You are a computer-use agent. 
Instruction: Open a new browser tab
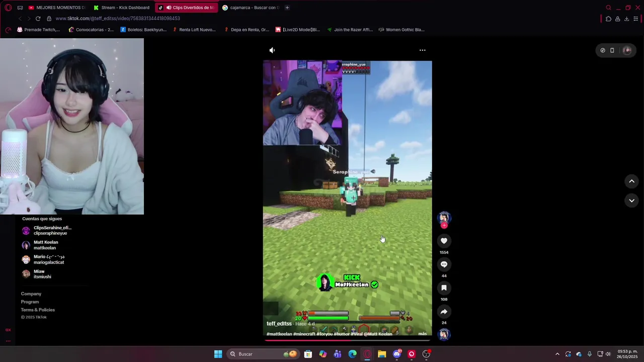click(287, 8)
